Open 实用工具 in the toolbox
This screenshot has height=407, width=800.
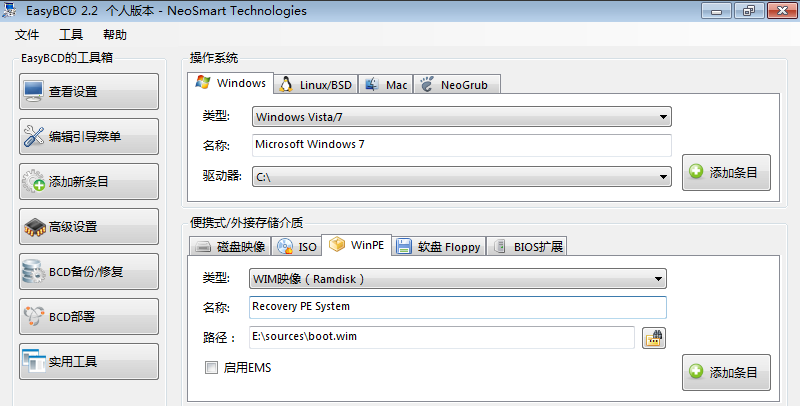[89, 361]
